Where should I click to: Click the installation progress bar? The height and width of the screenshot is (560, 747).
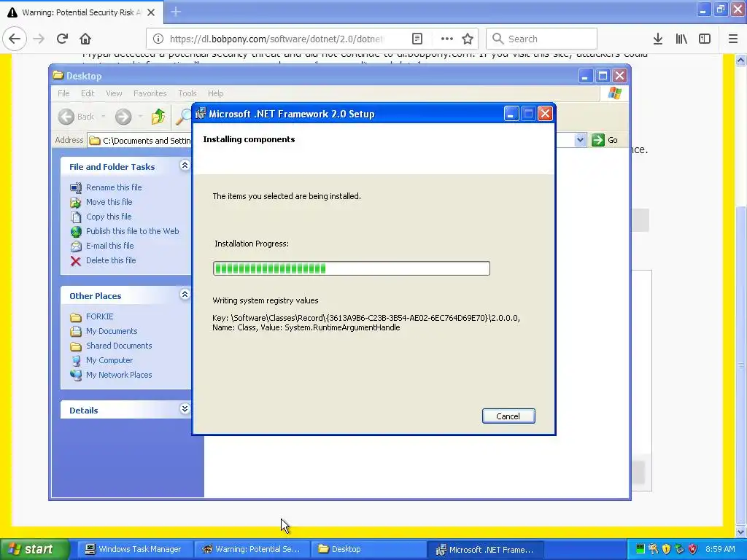pyautogui.click(x=351, y=268)
